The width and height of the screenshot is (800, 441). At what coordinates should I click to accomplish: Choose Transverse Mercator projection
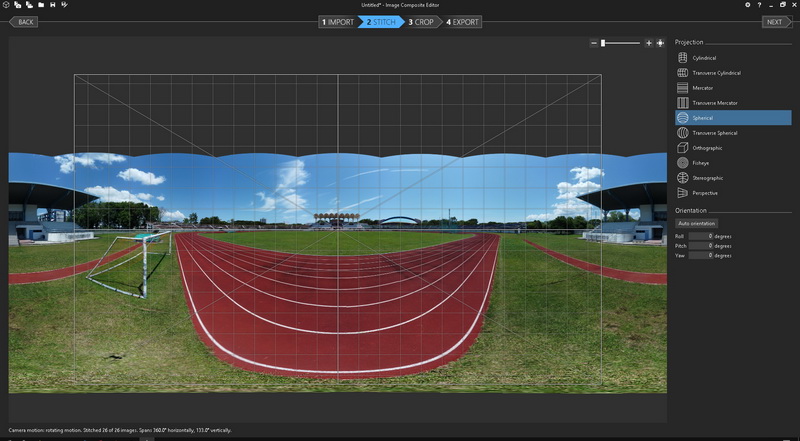tap(733, 103)
